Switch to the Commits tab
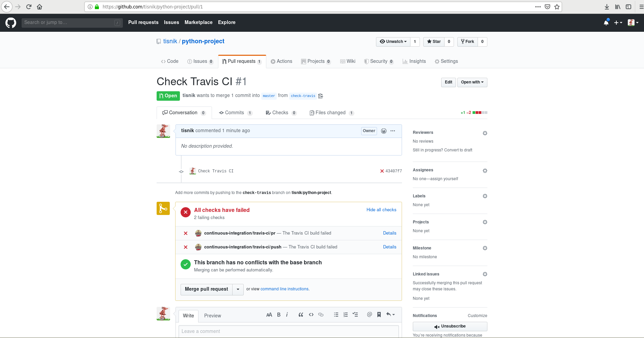The image size is (644, 338). pyautogui.click(x=236, y=113)
